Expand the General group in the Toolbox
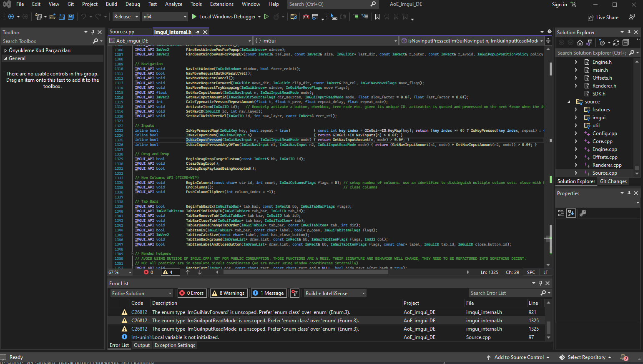This screenshot has height=364, width=643. [x=6, y=58]
